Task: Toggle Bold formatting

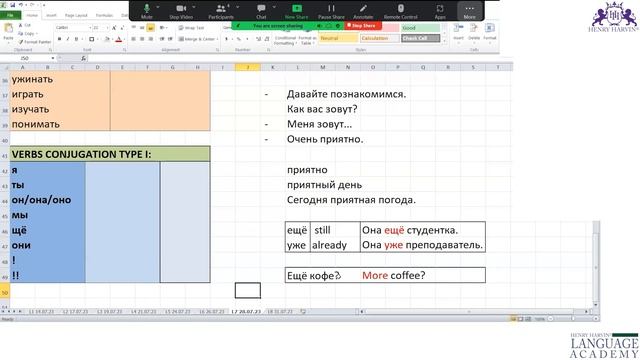Action: click(59, 39)
